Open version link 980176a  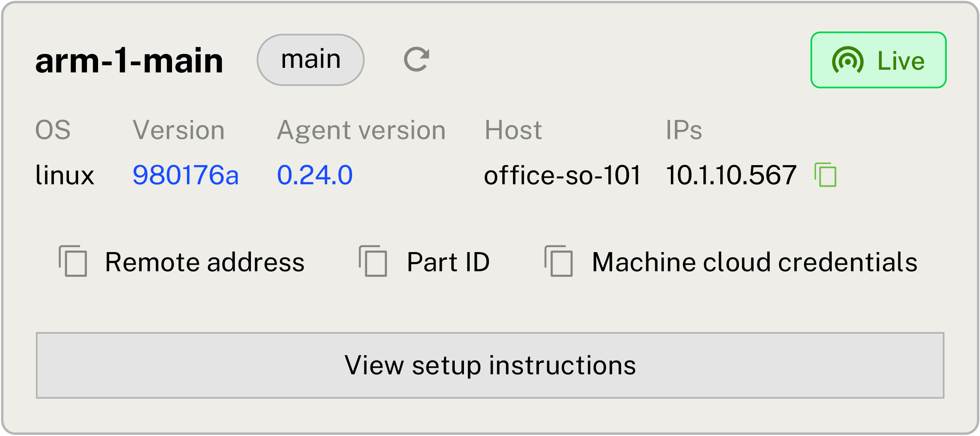pos(185,175)
